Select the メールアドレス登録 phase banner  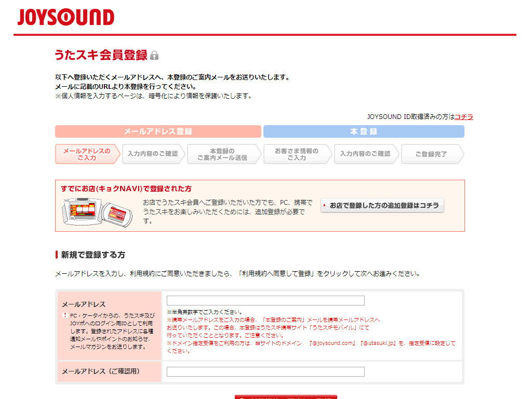pyautogui.click(x=158, y=131)
